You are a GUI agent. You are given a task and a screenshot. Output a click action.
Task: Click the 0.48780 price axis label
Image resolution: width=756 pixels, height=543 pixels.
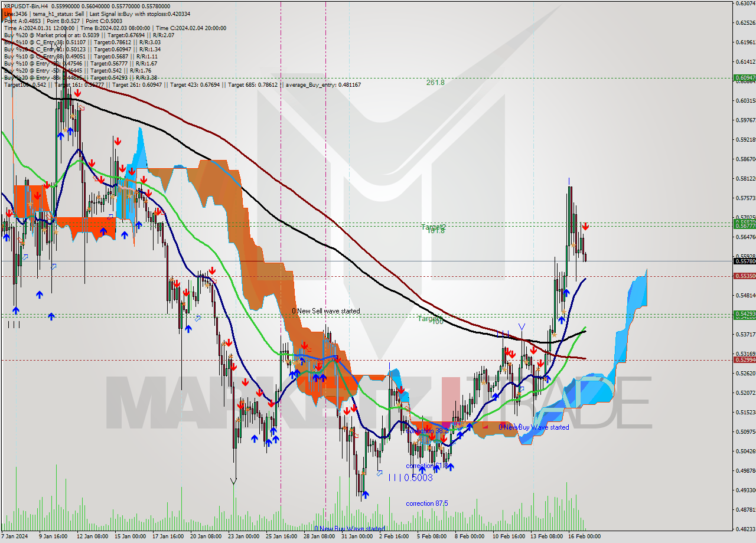point(745,510)
